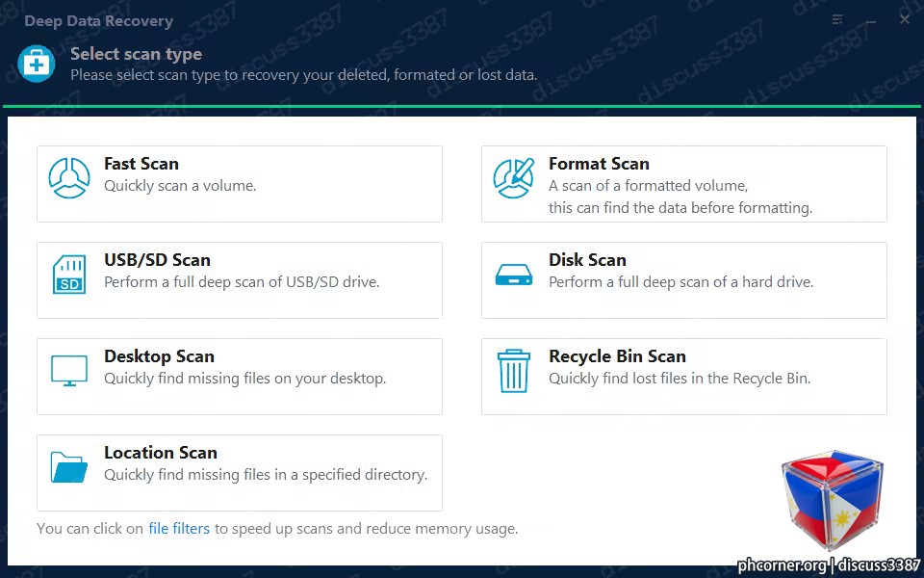
Task: Click the Format Scan pen-and-disk icon
Action: pos(514,178)
